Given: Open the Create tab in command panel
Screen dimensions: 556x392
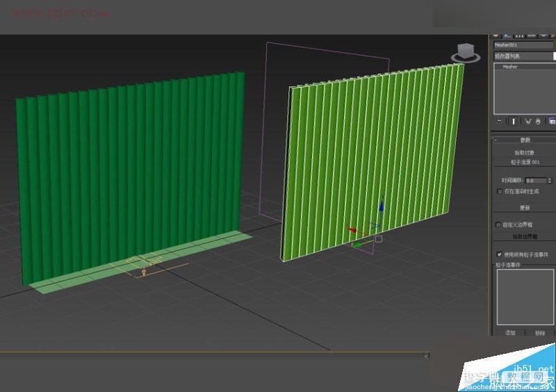Looking at the screenshot, I should (x=496, y=35).
